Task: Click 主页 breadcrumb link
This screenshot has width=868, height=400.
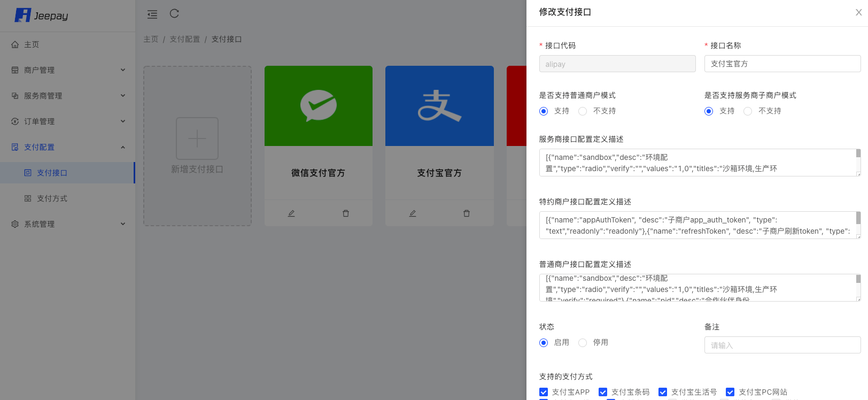Action: click(151, 39)
